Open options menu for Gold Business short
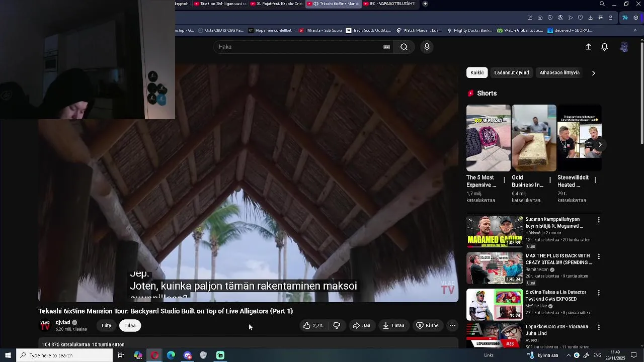The height and width of the screenshot is (362, 644). [x=550, y=180]
